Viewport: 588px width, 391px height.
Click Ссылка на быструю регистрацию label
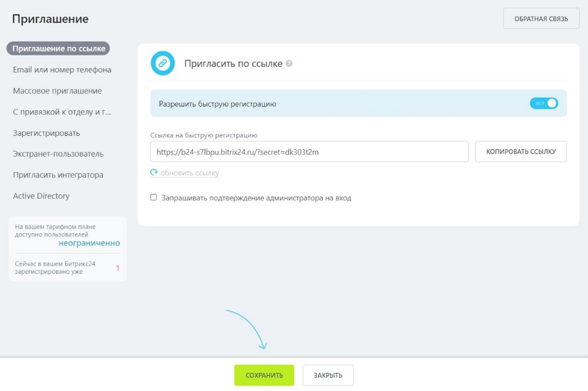[x=204, y=135]
